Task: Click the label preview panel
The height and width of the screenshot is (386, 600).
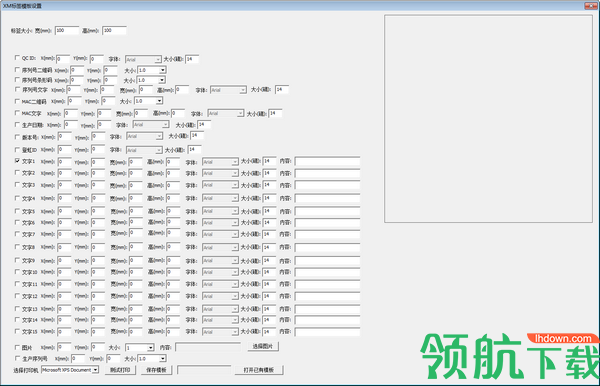Action: tap(488, 119)
